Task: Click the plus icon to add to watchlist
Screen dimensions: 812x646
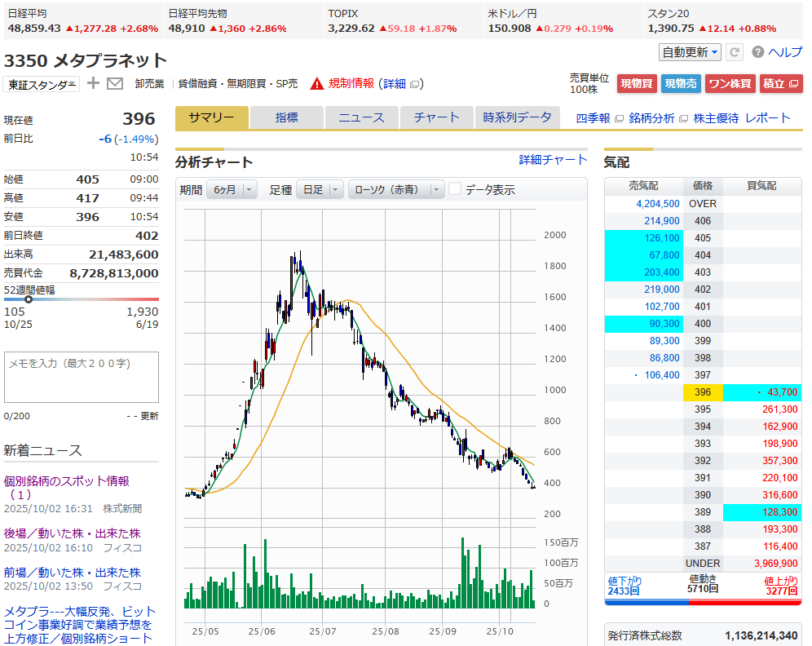Action: click(94, 83)
